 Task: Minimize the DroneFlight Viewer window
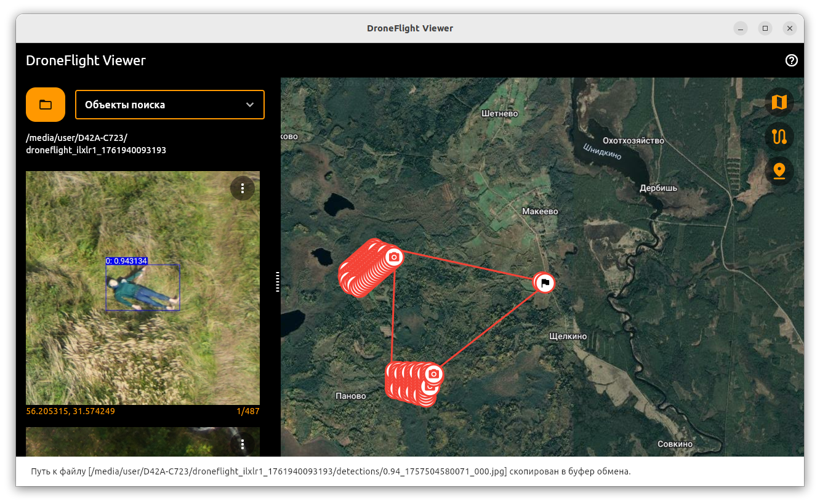741,28
